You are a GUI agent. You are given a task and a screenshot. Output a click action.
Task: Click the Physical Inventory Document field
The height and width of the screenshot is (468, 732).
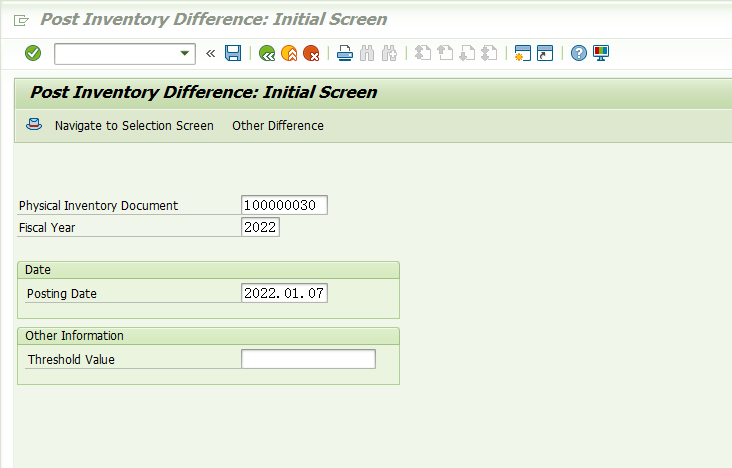click(284, 205)
